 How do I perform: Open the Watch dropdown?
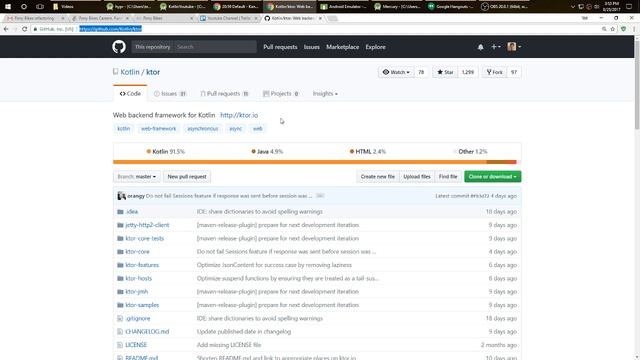click(x=396, y=72)
